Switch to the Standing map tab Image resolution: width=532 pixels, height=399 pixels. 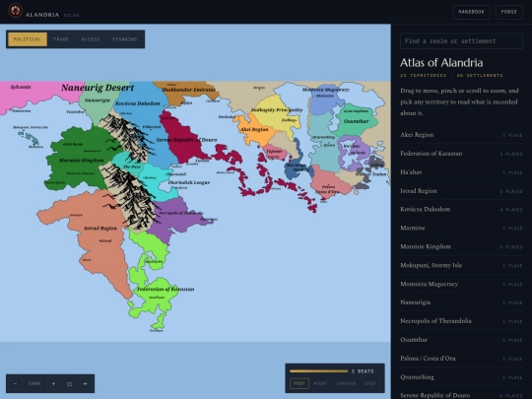[124, 39]
